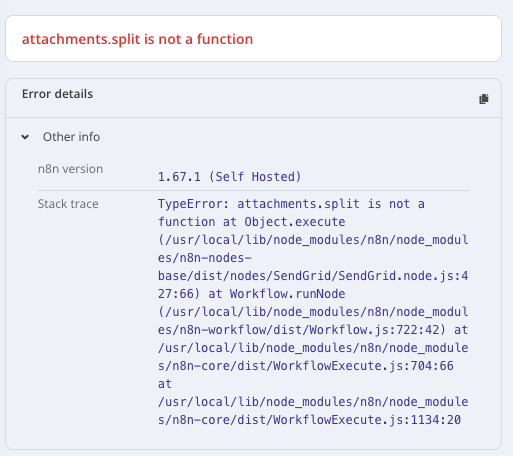Click the Stack trace label

68,204
